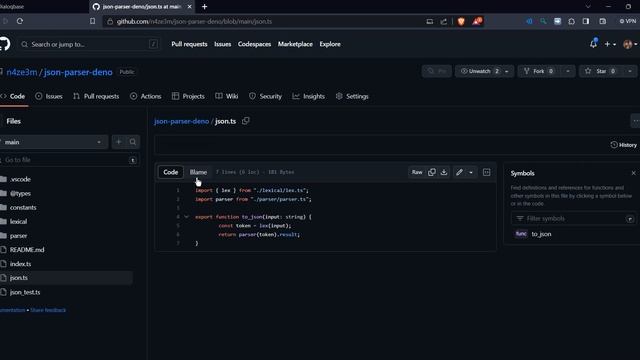Click json-parser-deno in the file breadcrumb
Image resolution: width=640 pixels, height=360 pixels.
coord(182,121)
